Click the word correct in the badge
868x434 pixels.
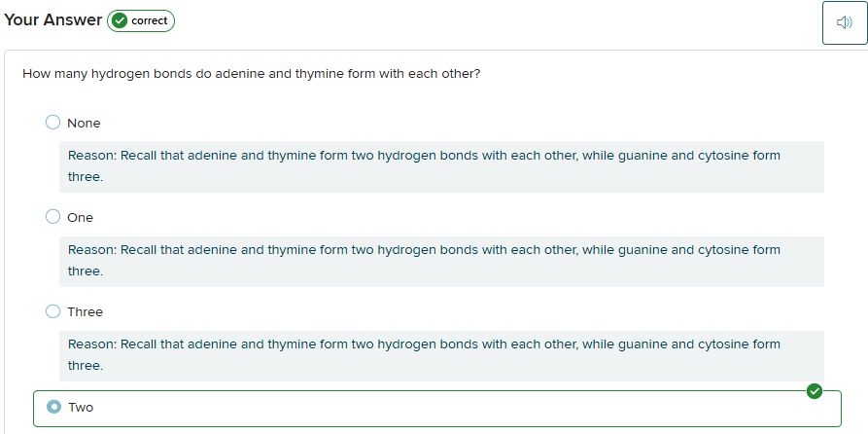coord(150,20)
